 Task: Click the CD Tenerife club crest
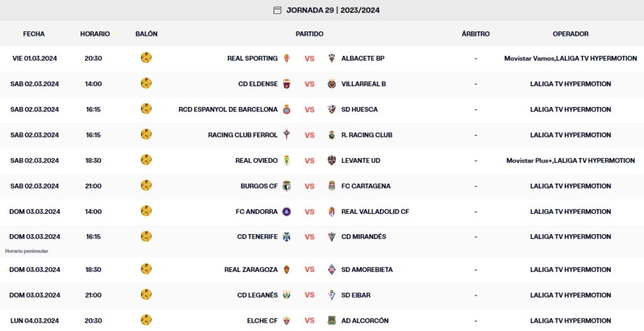coord(287,237)
